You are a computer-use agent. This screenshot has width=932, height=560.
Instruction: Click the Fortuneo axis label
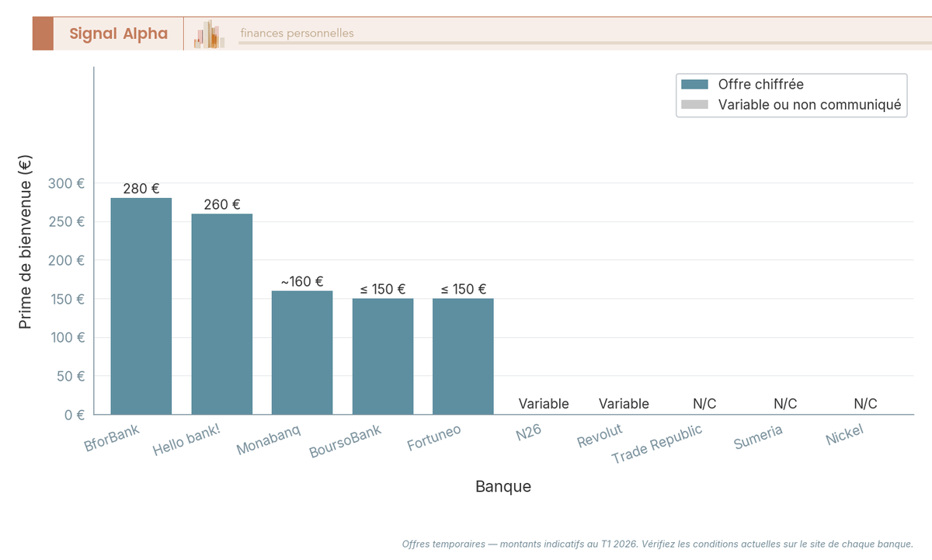tap(434, 437)
